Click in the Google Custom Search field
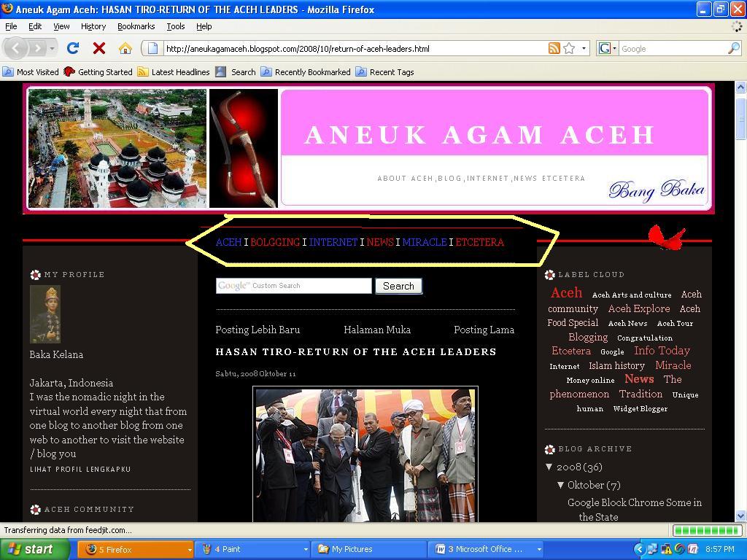This screenshot has width=747, height=560. tap(293, 286)
